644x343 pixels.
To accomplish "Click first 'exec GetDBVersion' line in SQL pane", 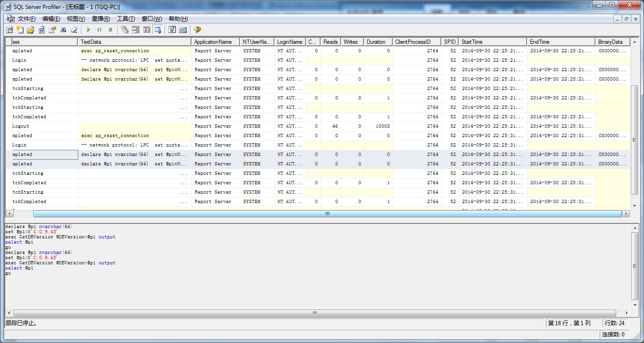I will click(60, 237).
